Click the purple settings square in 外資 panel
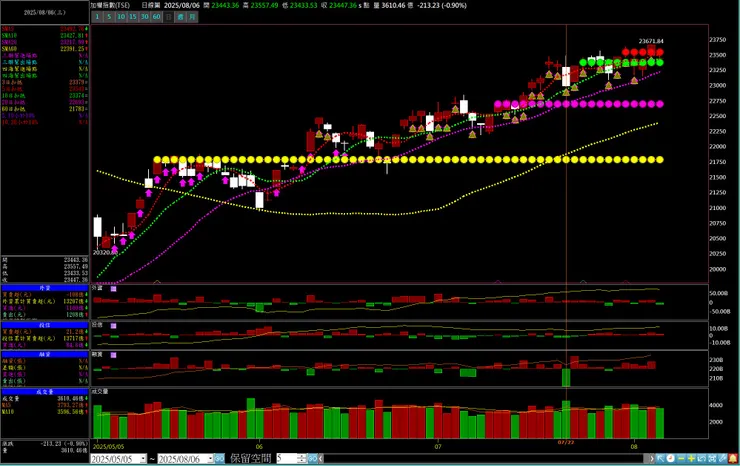The width and height of the screenshot is (740, 466). click(113, 288)
